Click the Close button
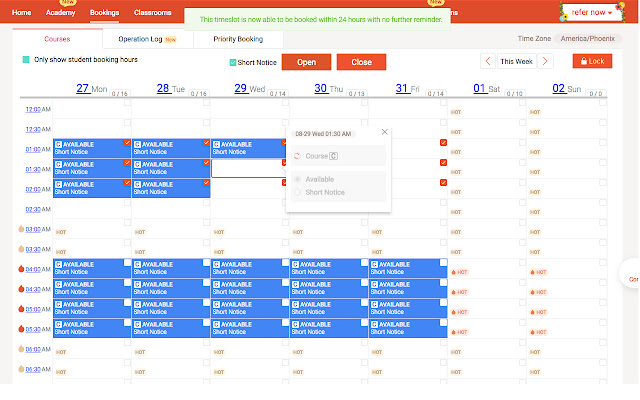The width and height of the screenshot is (640, 400). (361, 62)
